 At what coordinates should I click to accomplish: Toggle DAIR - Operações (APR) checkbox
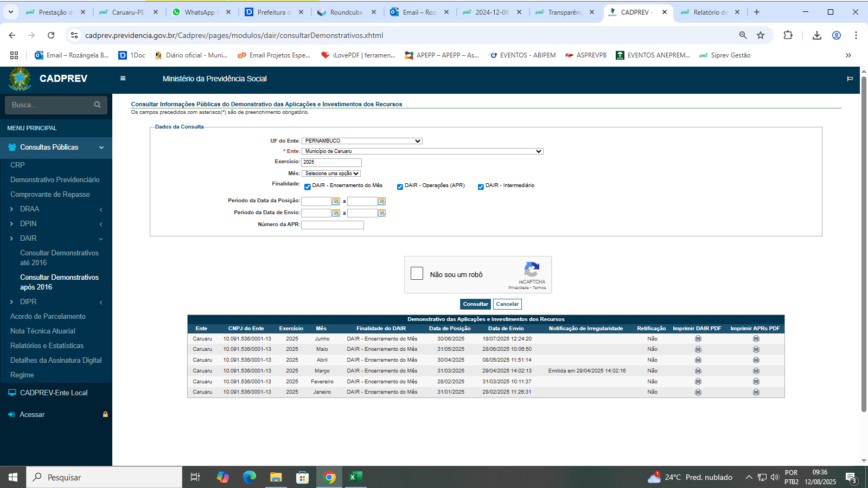400,187
